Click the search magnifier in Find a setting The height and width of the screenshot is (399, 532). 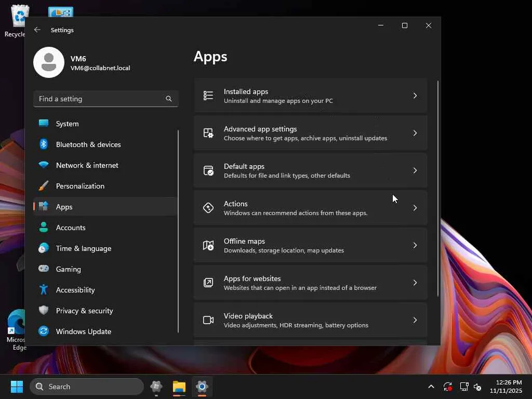(169, 99)
